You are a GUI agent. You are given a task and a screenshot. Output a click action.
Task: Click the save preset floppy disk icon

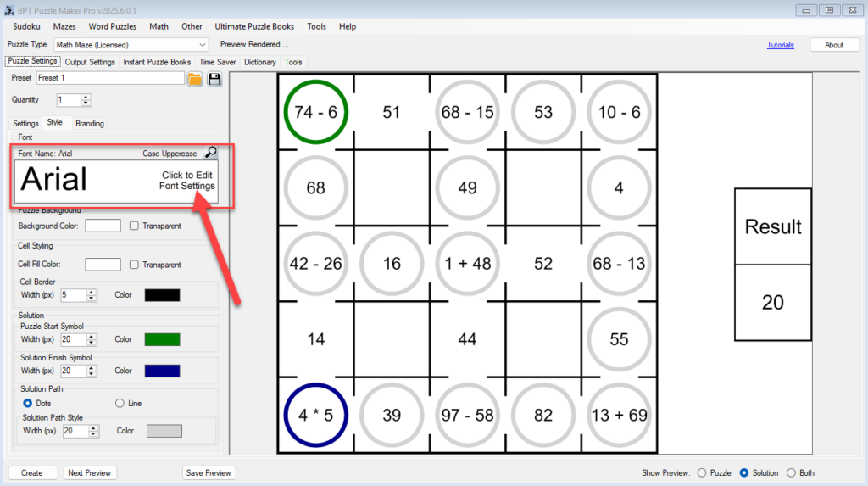click(214, 79)
